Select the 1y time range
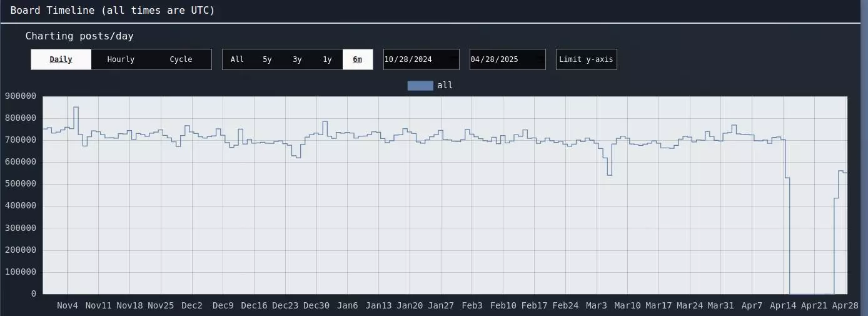The image size is (868, 316). coord(327,59)
